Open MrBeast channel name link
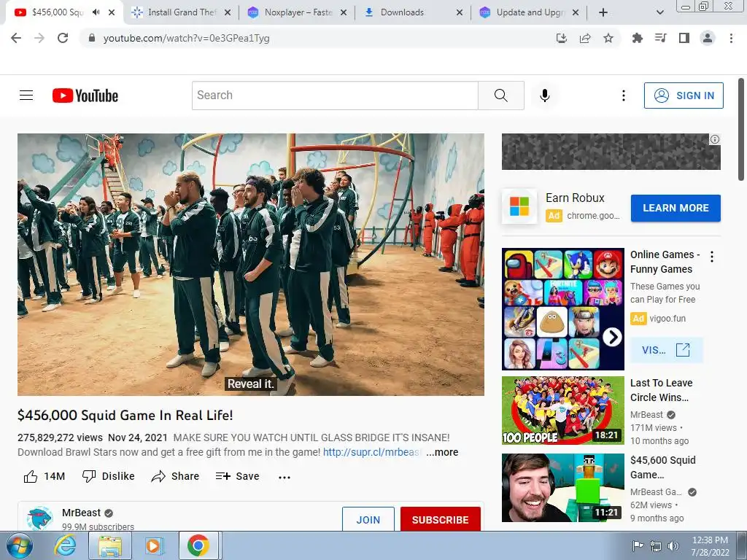 (81, 513)
